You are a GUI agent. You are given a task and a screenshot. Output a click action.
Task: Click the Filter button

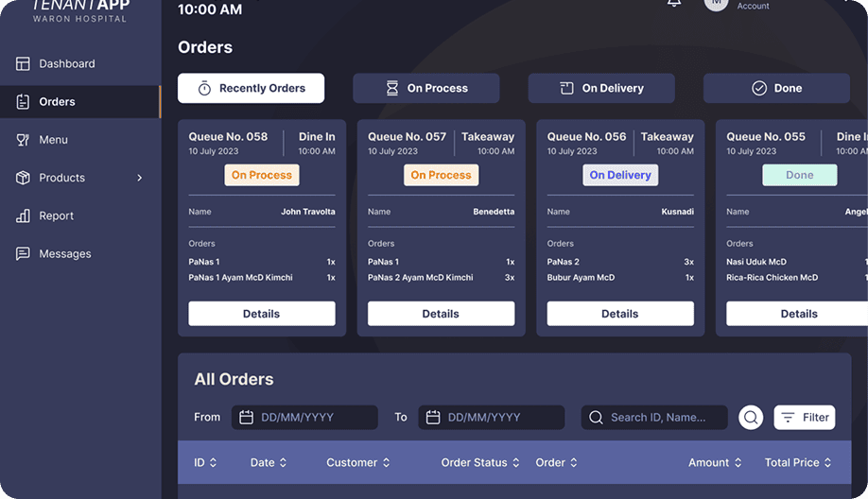pos(805,417)
